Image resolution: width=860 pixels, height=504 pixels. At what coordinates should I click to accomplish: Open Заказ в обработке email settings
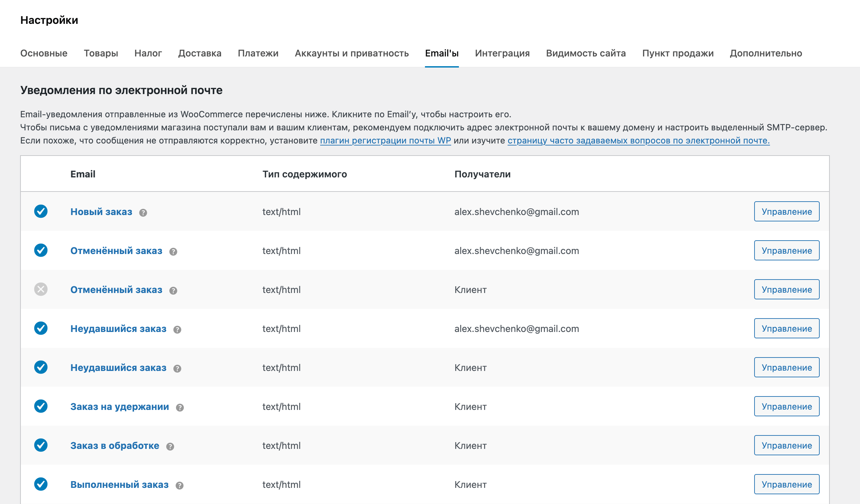click(115, 445)
